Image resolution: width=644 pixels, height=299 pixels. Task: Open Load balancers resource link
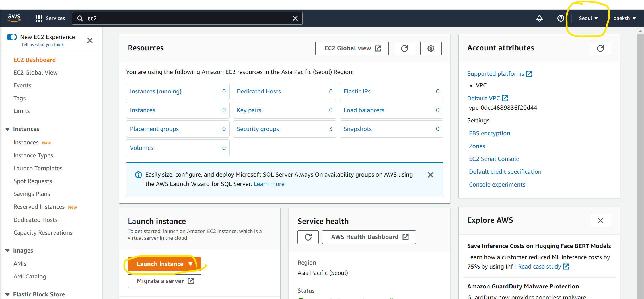[x=364, y=110]
